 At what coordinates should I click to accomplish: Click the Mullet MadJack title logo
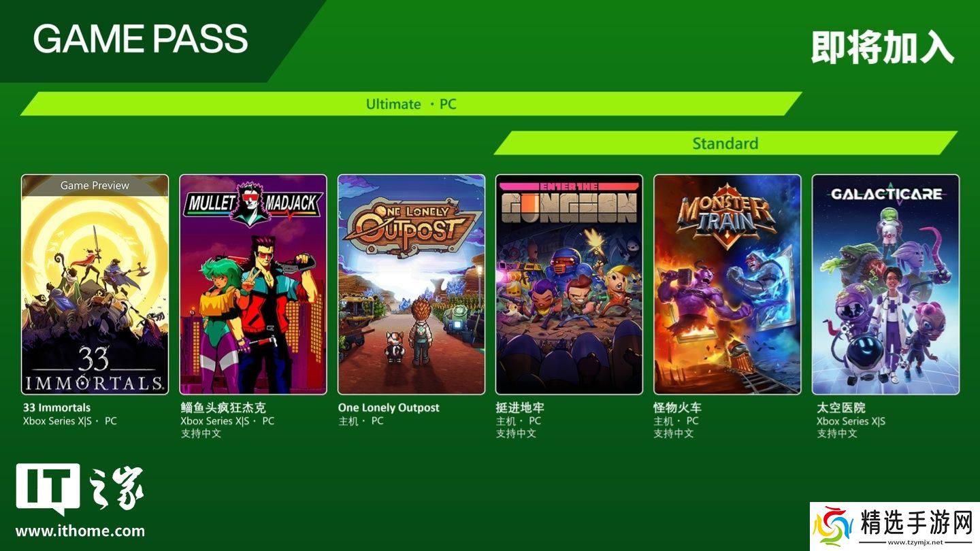pos(253,203)
